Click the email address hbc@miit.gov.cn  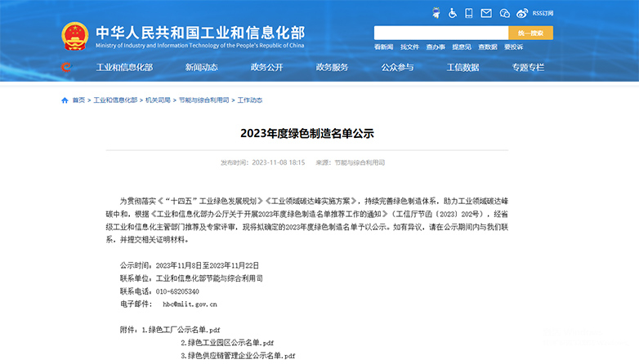coord(190,304)
